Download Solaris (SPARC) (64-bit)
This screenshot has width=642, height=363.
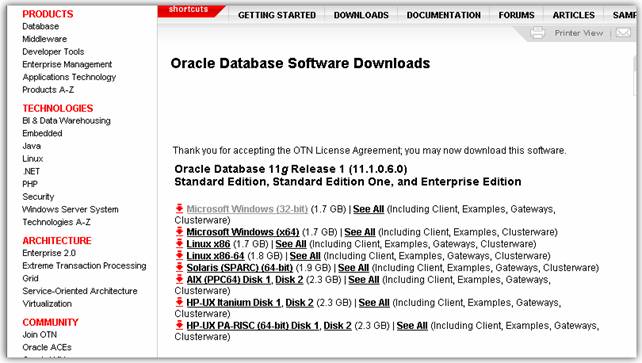(240, 268)
